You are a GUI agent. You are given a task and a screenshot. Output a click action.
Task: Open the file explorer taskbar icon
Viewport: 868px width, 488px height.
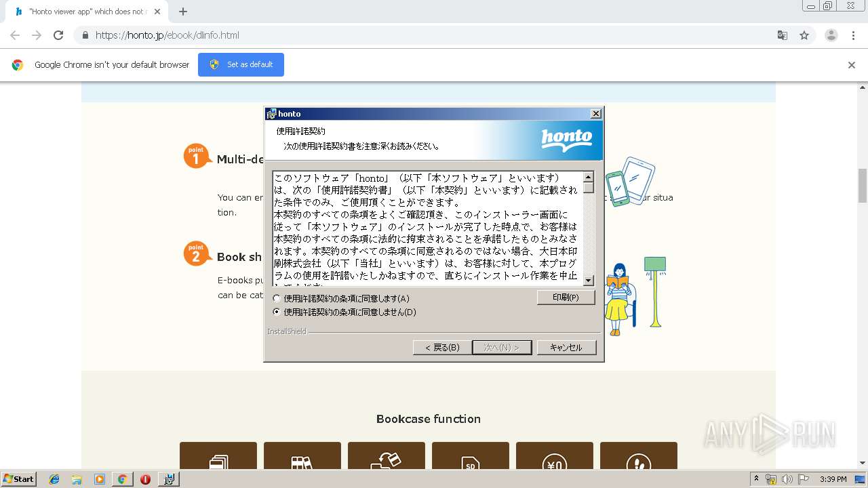(x=77, y=479)
